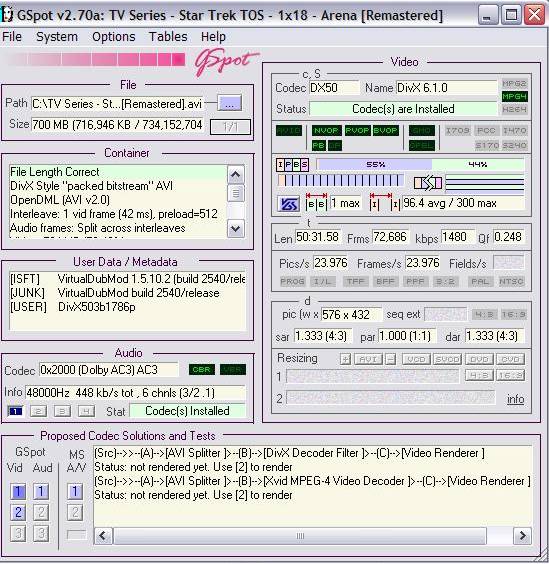Toggle GSpot Aud solution button 1
Viewport: 549px width, 564px height.
pos(41,491)
